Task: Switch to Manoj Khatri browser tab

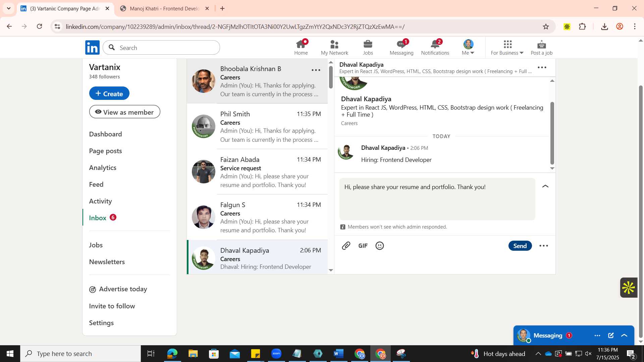Action: [164, 8]
